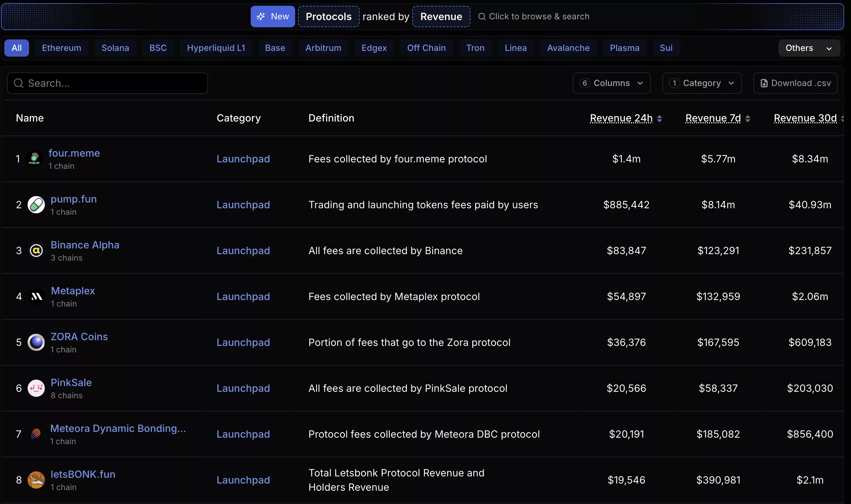Image resolution: width=851 pixels, height=504 pixels.
Task: Toggle sorting on the Revenue 7d column
Action: 713,118
